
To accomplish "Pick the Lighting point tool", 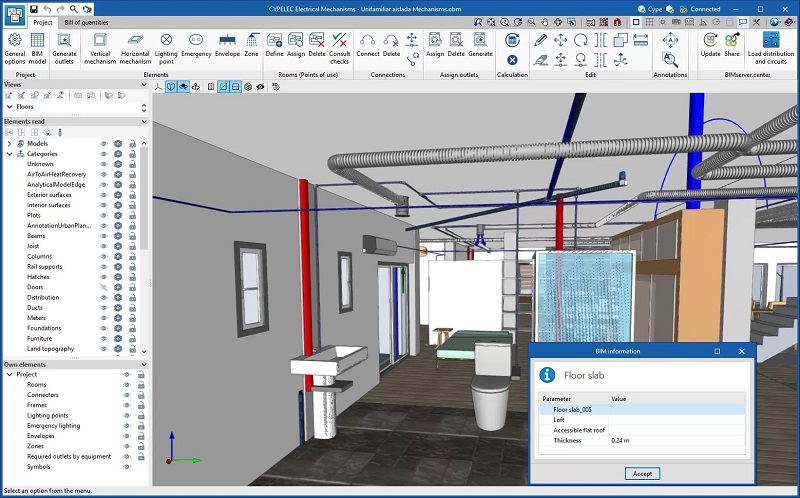I will click(x=166, y=46).
